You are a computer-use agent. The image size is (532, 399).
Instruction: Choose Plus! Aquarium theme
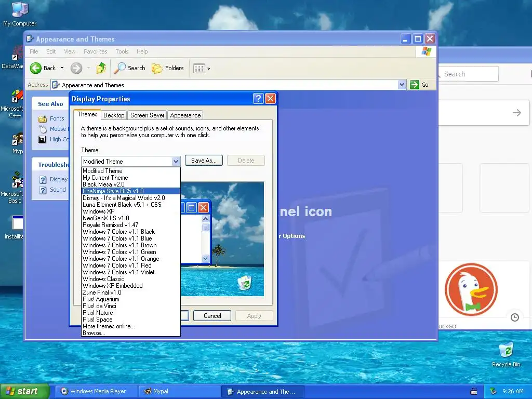point(131,299)
